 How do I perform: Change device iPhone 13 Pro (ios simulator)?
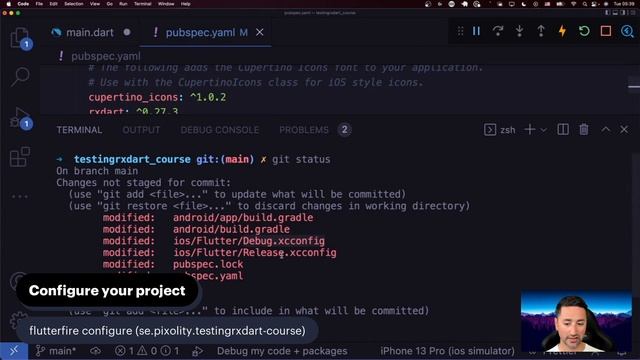(x=447, y=351)
